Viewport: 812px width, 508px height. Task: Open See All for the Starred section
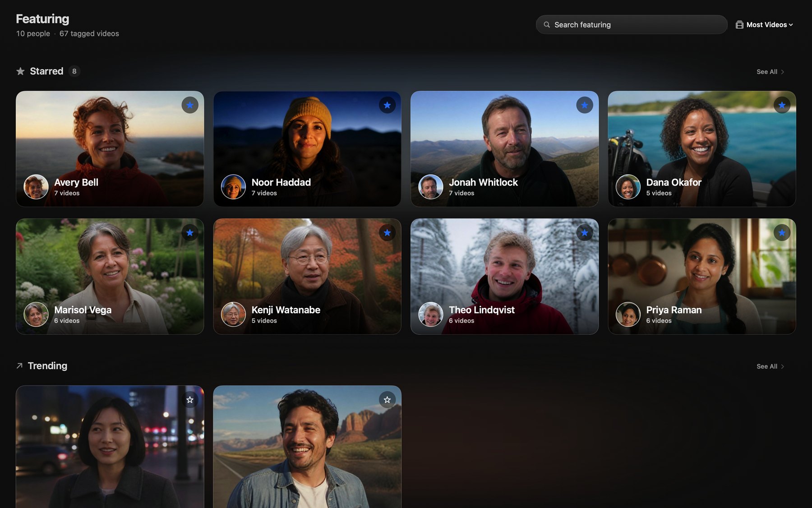click(x=770, y=72)
